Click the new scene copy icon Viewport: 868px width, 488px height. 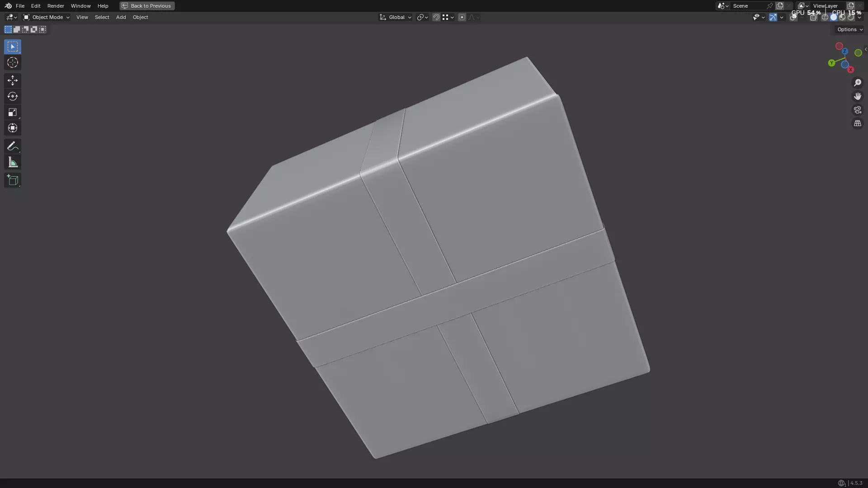[780, 6]
